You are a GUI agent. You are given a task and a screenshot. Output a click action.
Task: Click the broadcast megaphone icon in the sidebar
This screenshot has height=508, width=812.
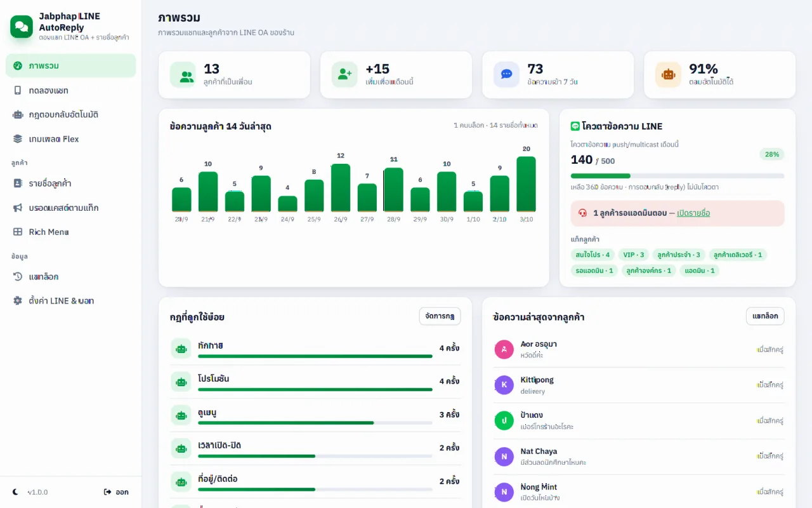(18, 208)
